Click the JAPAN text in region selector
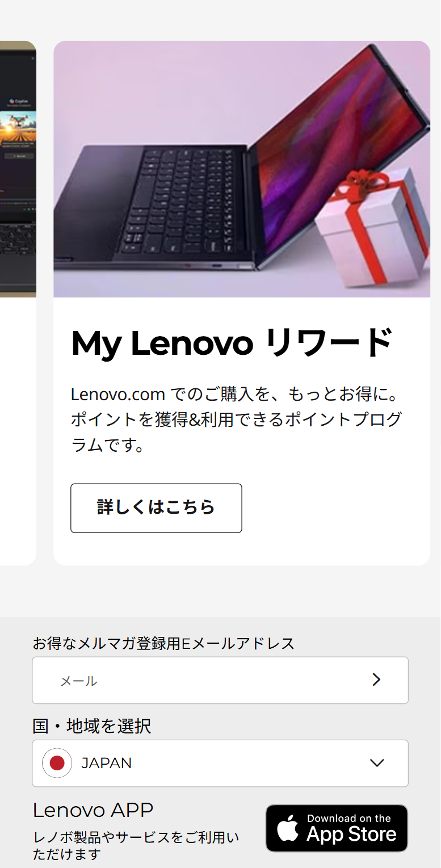Screen dimensions: 441x868 pos(107,764)
